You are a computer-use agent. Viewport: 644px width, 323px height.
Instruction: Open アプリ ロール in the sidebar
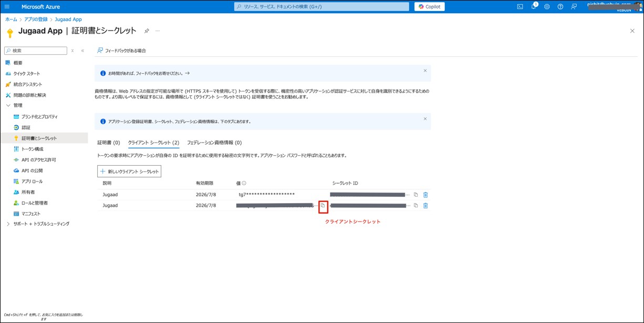[x=32, y=181]
